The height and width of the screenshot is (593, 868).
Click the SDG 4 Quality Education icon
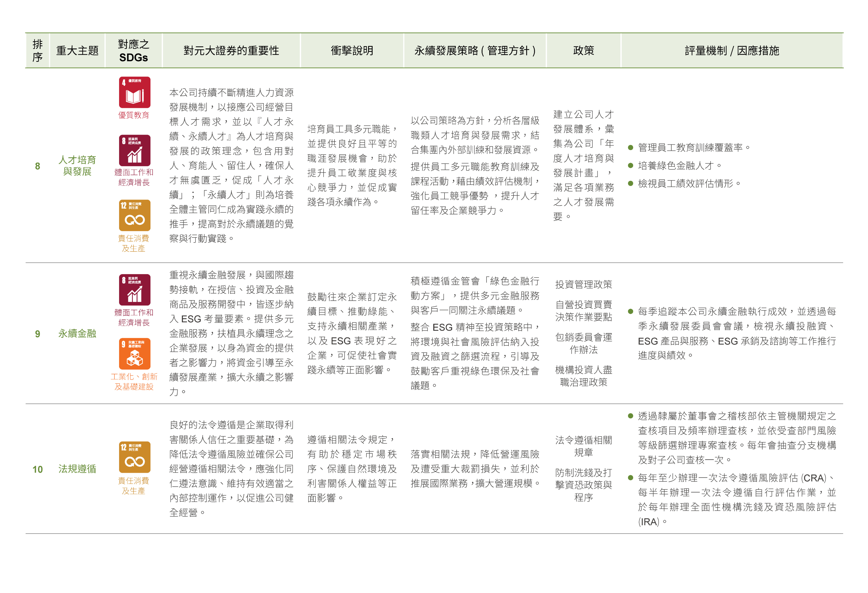pyautogui.click(x=135, y=92)
